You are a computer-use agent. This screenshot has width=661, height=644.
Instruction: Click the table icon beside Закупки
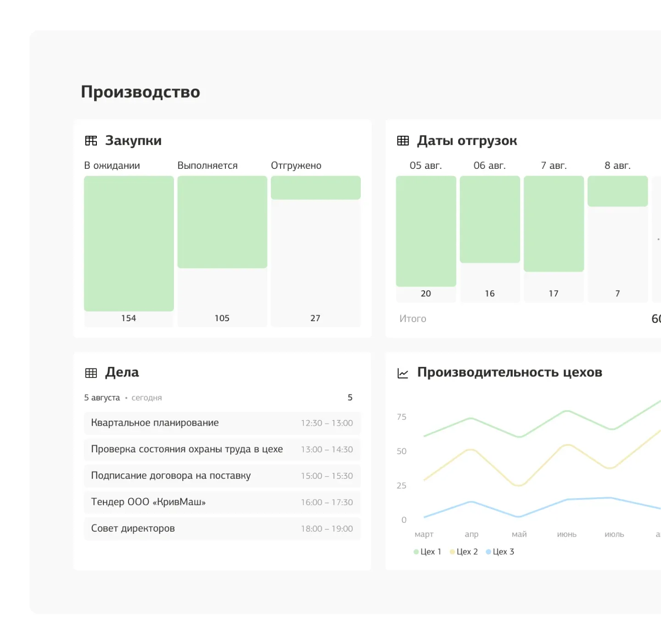point(91,141)
